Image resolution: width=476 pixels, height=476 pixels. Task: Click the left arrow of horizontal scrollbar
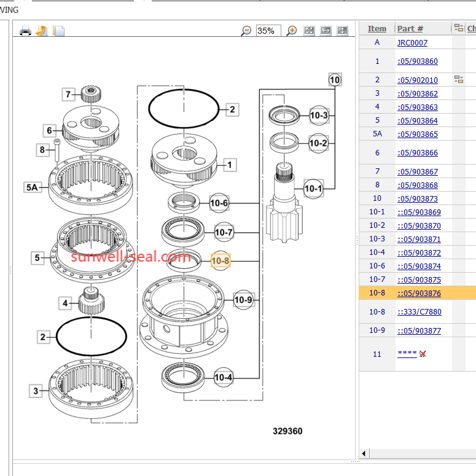click(364, 453)
